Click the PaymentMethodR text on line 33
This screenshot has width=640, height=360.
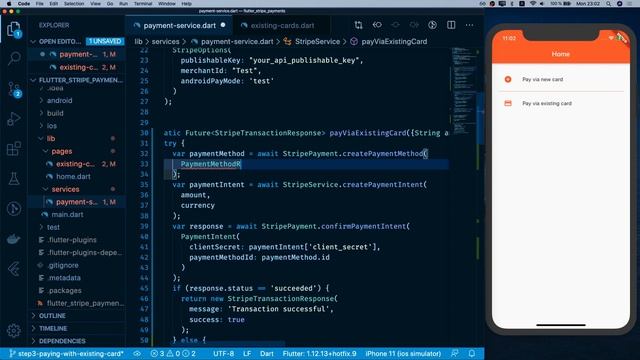click(211, 164)
